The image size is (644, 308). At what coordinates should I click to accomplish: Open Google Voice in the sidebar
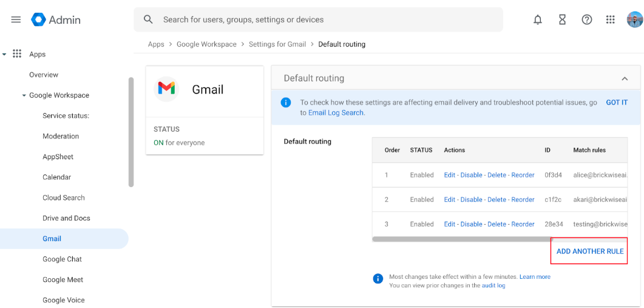pyautogui.click(x=64, y=300)
